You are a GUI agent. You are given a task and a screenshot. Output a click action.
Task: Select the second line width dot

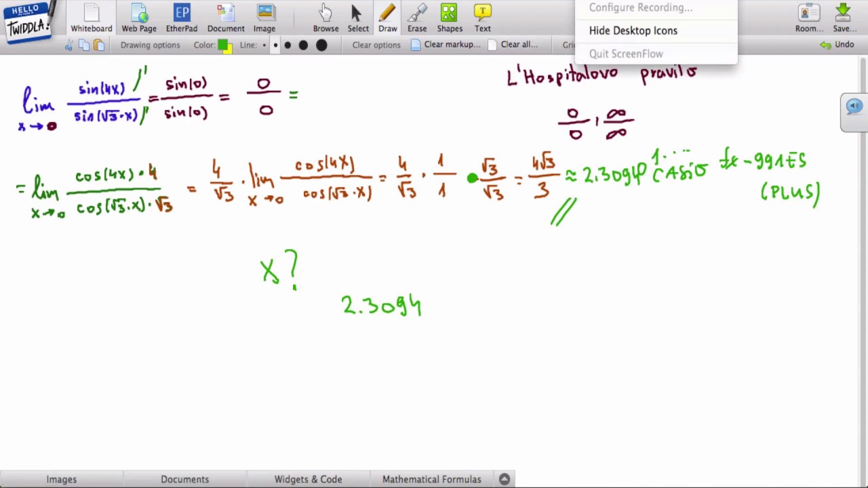pyautogui.click(x=275, y=45)
